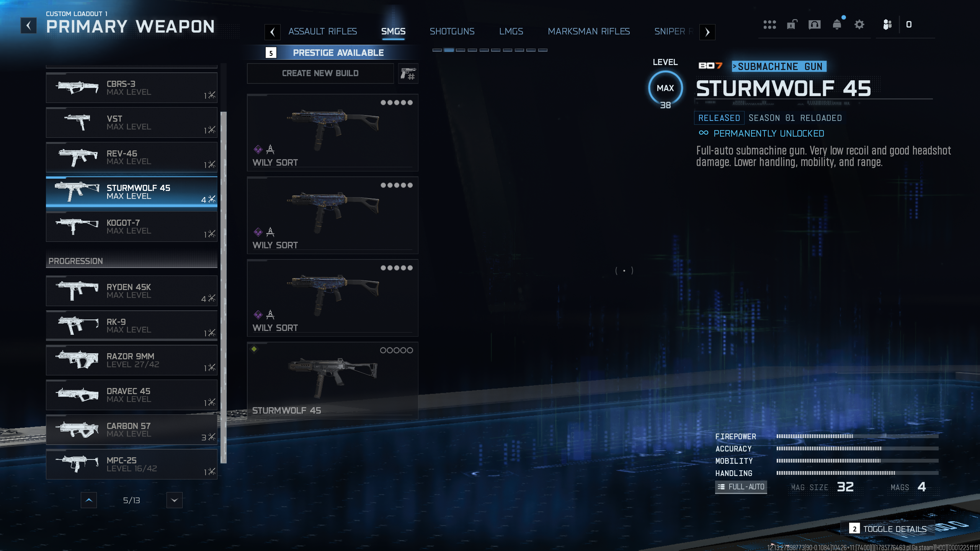Select the third Wily Sort build thumbnail

[333, 298]
